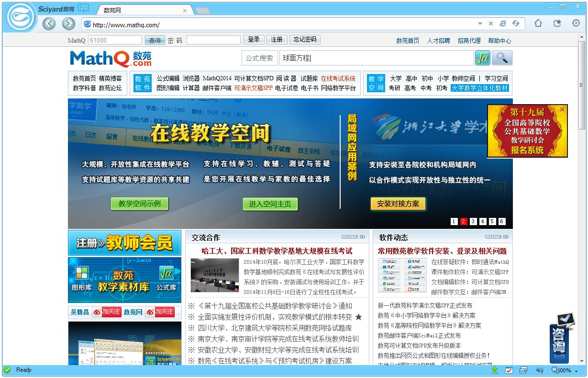Click the formula editor square-root icon
This screenshot has height=378, width=588.
[482, 58]
